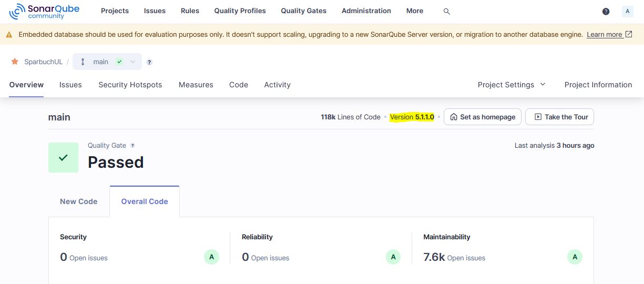Open the SparbuchUL project breadcrumb
The height and width of the screenshot is (284, 644).
pos(43,62)
